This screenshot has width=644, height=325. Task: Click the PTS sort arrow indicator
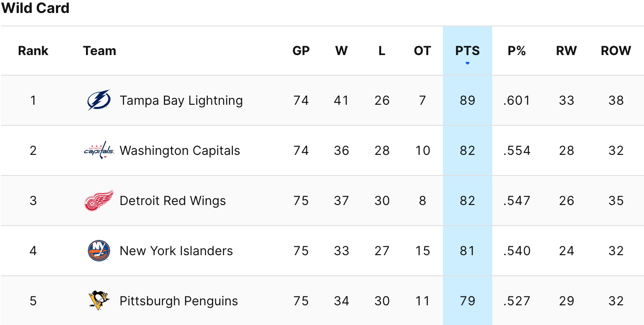[467, 64]
